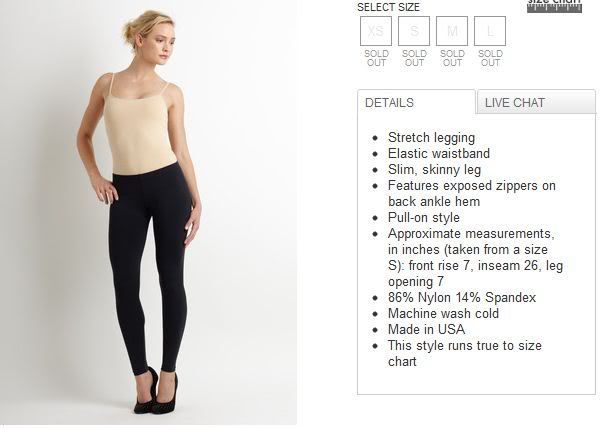This screenshot has height=429, width=603.
Task: Open the Live Chat tab
Action: [536, 102]
